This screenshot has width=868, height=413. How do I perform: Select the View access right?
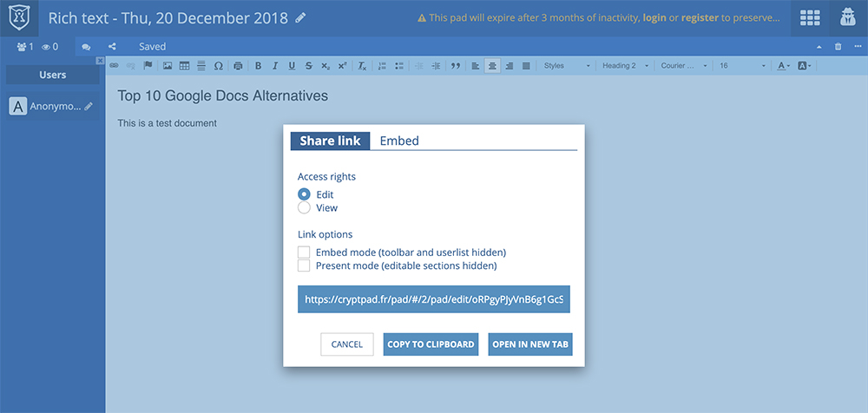click(304, 208)
